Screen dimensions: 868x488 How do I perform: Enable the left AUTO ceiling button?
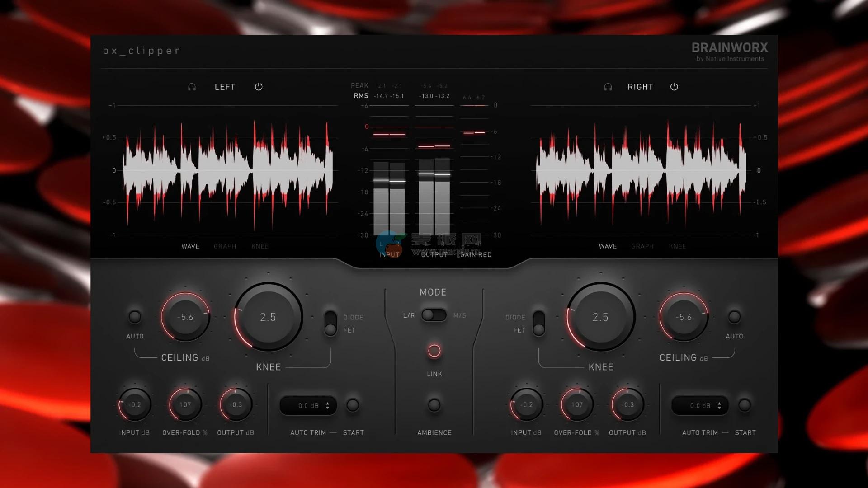[135, 317]
